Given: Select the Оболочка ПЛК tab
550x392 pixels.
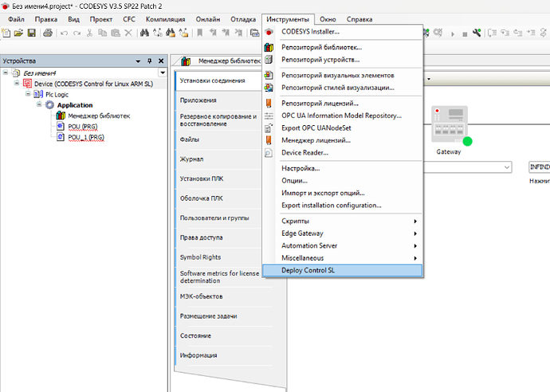Looking at the screenshot, I should [x=218, y=198].
